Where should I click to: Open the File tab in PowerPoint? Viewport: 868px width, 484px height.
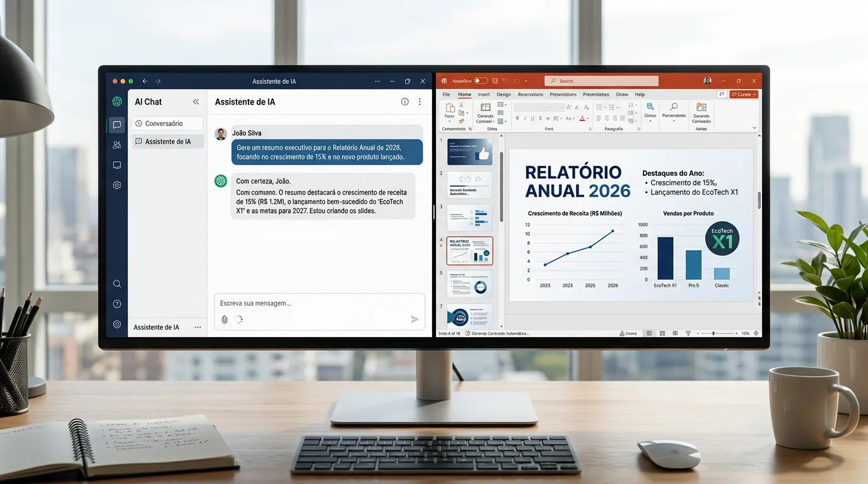pyautogui.click(x=446, y=95)
